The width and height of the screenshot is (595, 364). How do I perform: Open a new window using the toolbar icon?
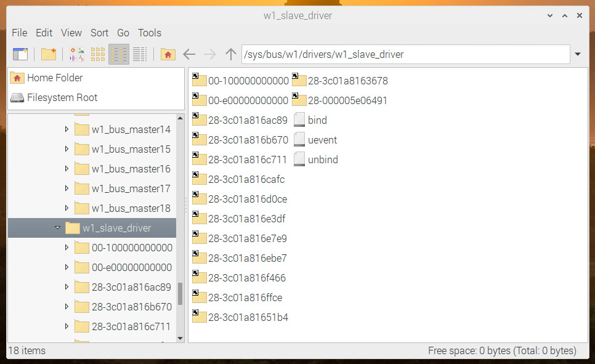20,54
